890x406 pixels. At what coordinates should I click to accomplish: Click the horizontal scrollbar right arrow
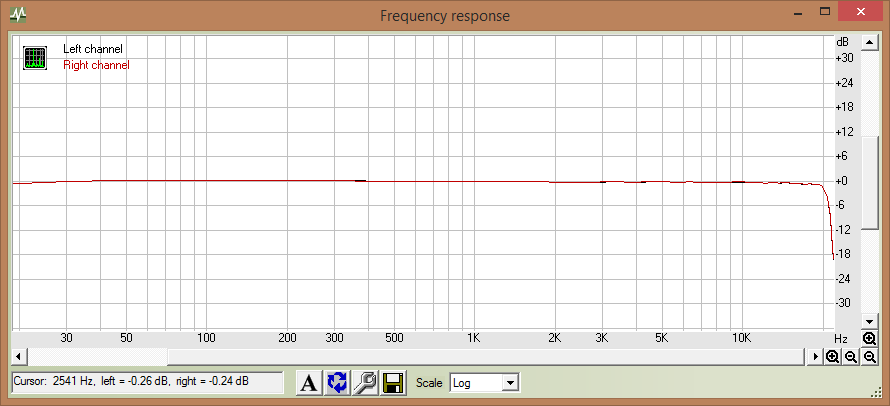point(815,357)
